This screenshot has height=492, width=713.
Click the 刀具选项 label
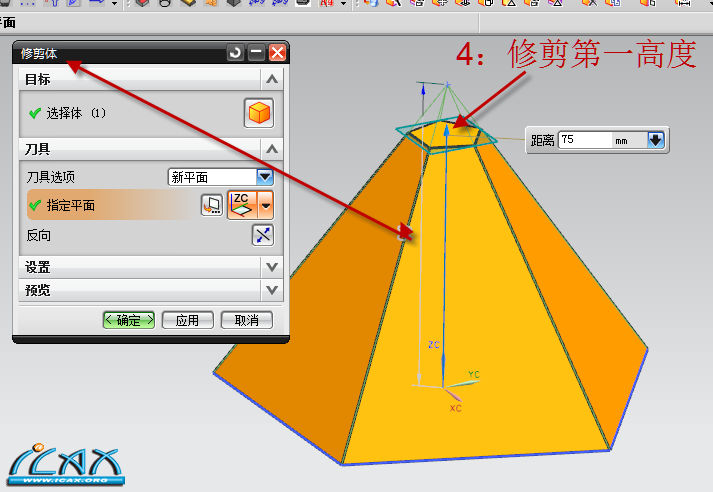coord(50,177)
